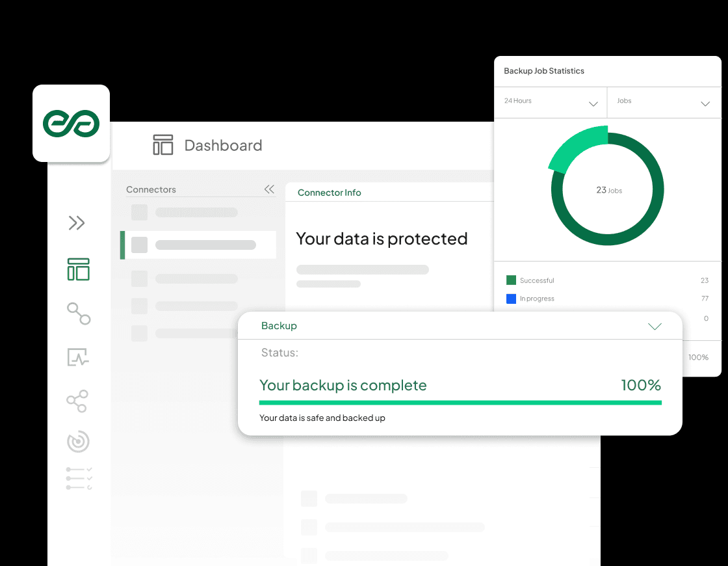This screenshot has width=728, height=566.
Task: Click the backup progress bar
Action: (460, 403)
